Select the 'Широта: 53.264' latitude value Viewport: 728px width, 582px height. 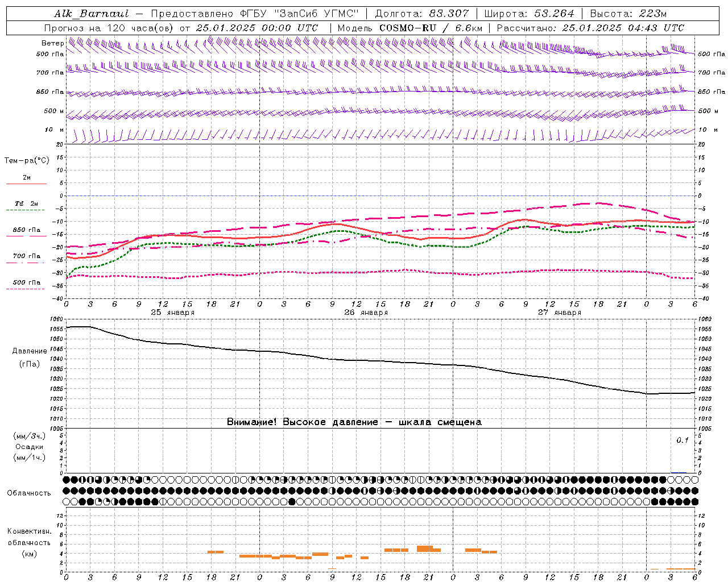(529, 14)
